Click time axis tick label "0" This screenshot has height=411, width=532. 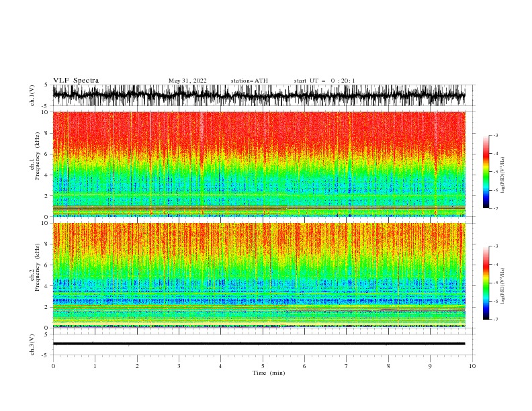tap(53, 366)
